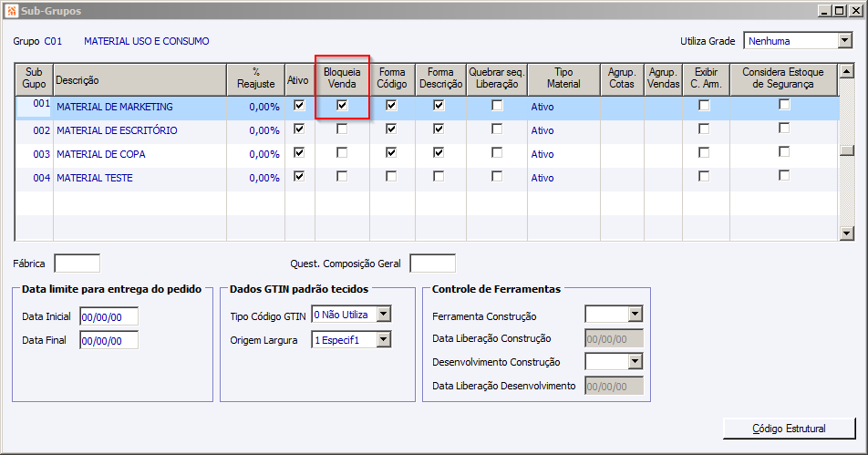Click the grid scrollbar down arrow
Viewport: 868px width, 455px height.
coord(846,233)
